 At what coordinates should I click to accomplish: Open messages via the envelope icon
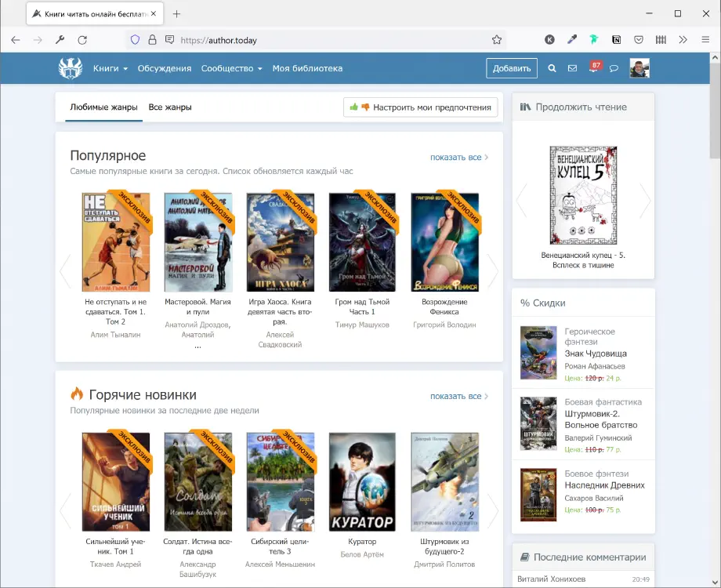point(573,68)
